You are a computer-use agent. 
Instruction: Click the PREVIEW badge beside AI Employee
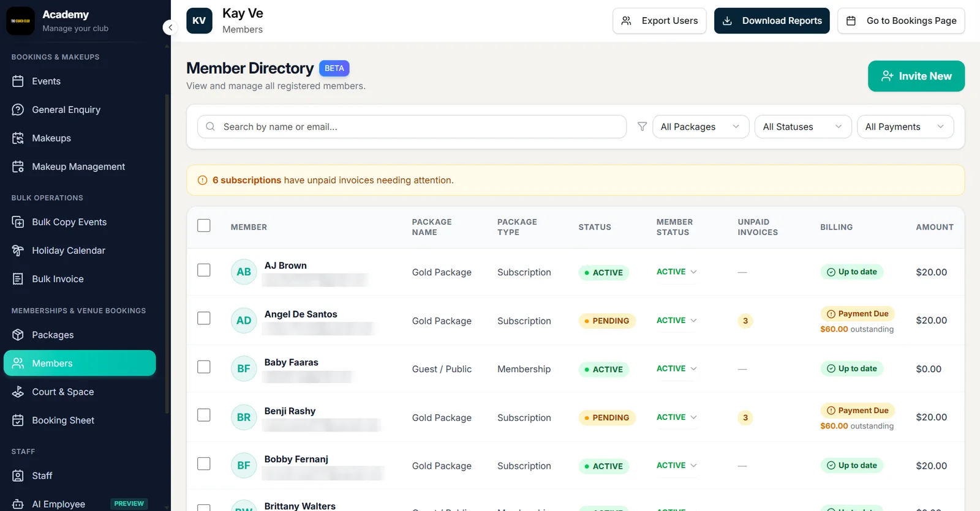(129, 504)
